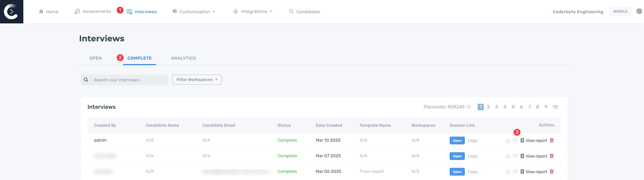Open the Customization dropdown menu
Screen dimensions: 644x180
(x=194, y=12)
